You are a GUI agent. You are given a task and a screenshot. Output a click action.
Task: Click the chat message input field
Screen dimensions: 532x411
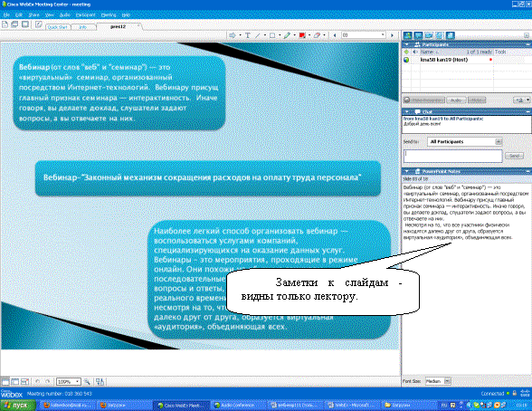pos(452,156)
